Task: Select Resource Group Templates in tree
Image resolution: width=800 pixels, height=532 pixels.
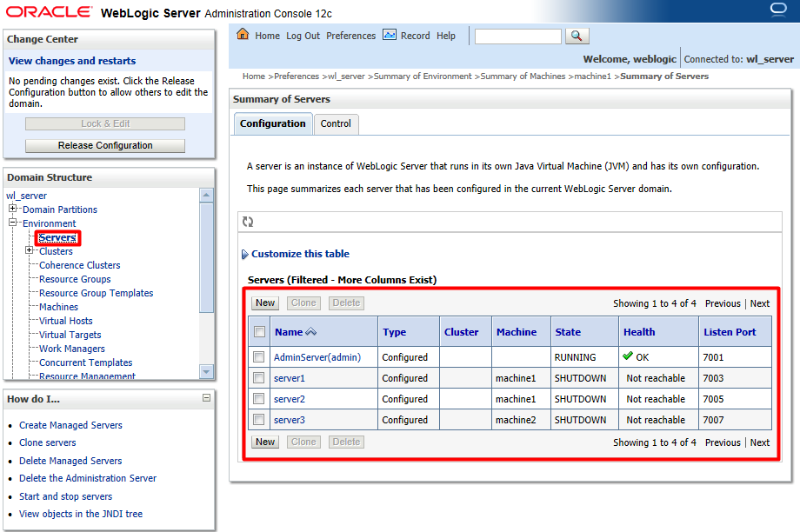Action: (96, 293)
